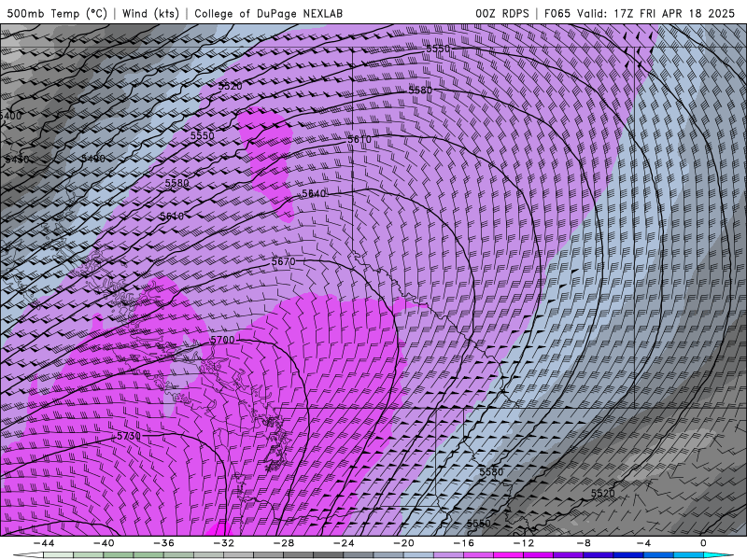Click the "F065 Valid: 17Z FRI APR 18 2025" text
747x560 pixels.
tap(640, 13)
